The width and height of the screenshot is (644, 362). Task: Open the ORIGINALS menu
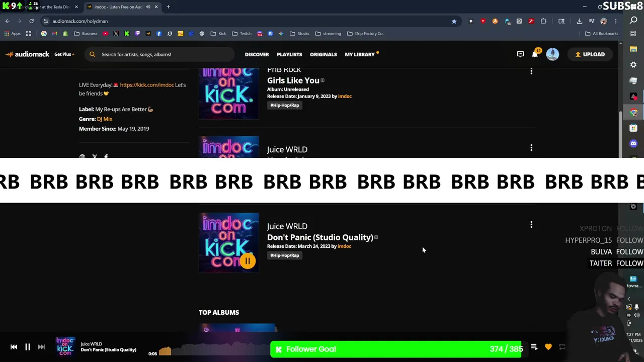coord(323,54)
